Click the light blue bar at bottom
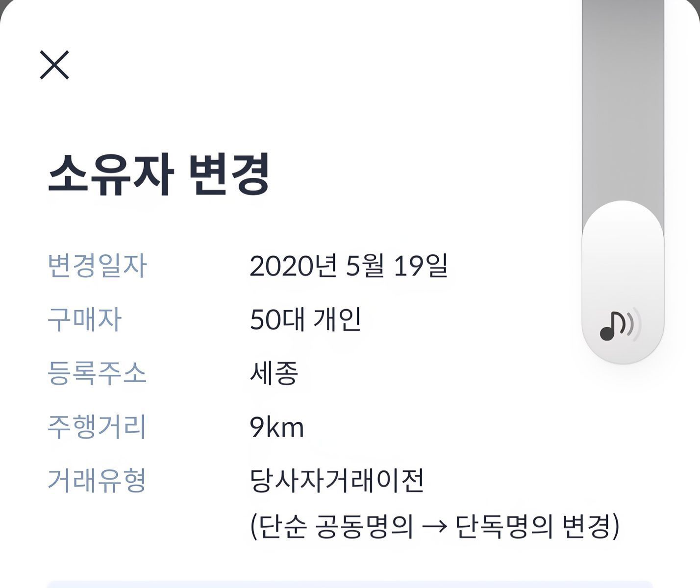 coord(350,584)
